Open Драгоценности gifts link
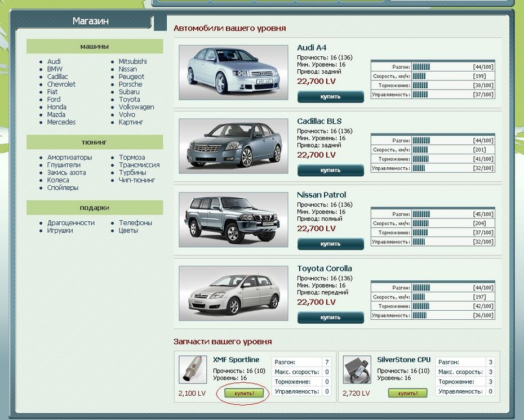 point(71,223)
